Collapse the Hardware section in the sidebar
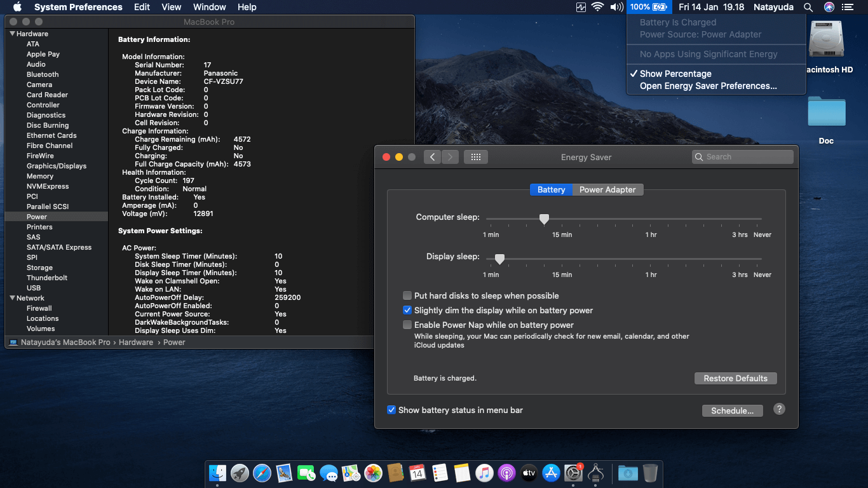 point(11,34)
